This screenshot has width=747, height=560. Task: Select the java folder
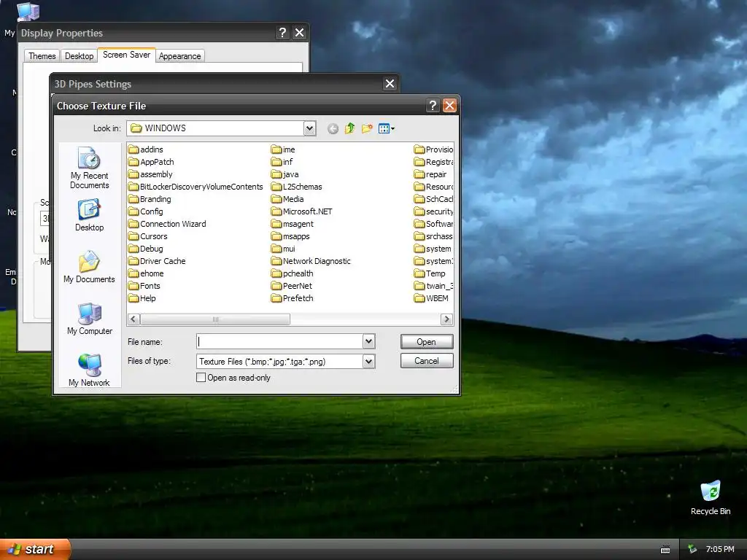pos(285,174)
